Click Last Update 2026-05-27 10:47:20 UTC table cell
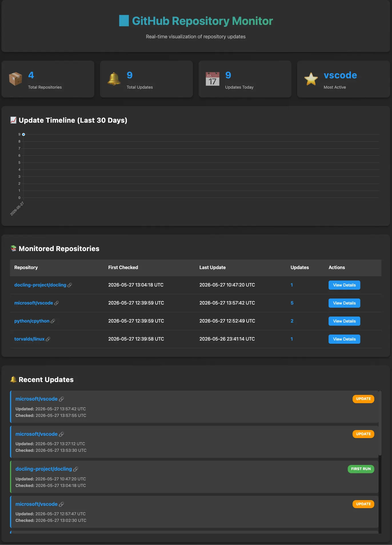Screen dimensions: 392x545 coord(227,285)
